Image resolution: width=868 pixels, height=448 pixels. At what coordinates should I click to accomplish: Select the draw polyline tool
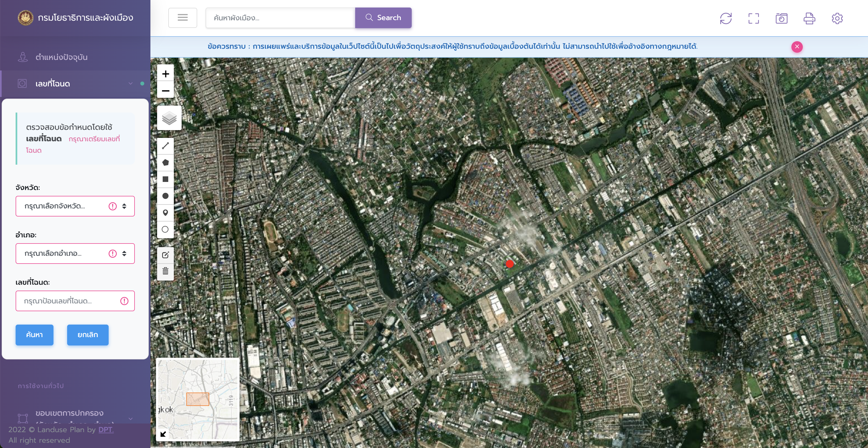pyautogui.click(x=165, y=146)
